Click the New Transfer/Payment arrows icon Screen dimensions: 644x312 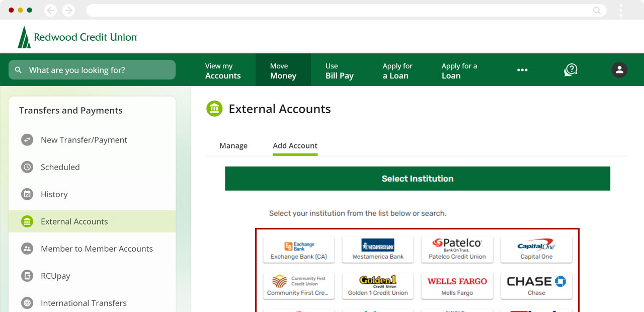click(27, 140)
